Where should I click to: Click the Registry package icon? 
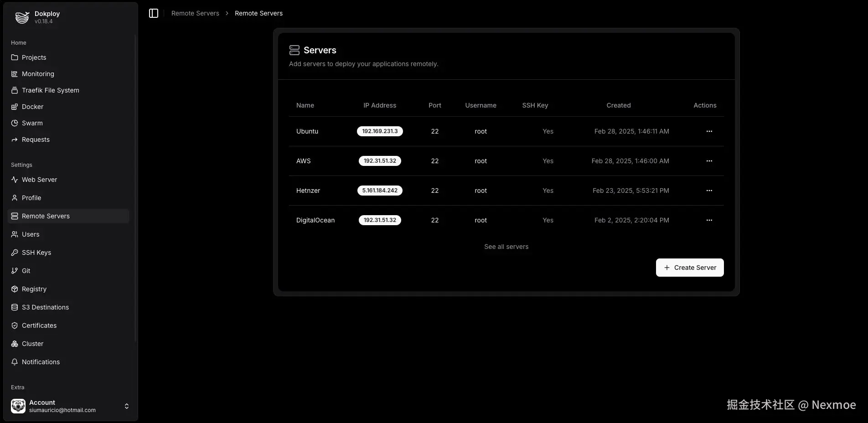coord(15,289)
